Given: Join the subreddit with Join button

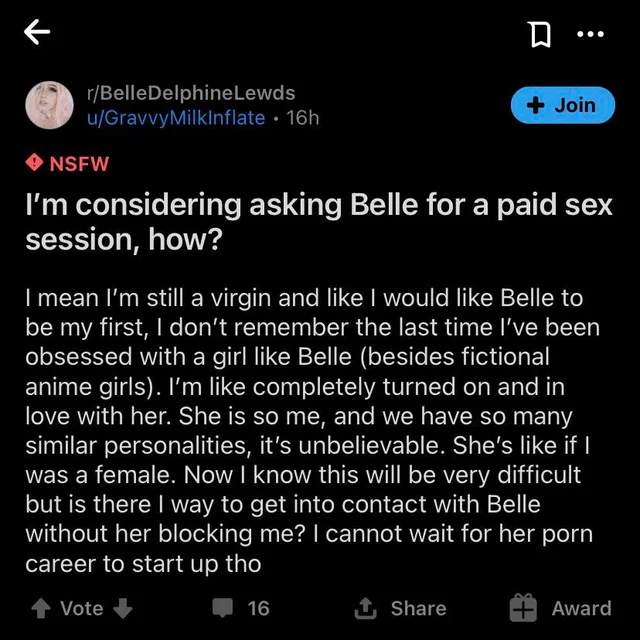Looking at the screenshot, I should (x=563, y=105).
